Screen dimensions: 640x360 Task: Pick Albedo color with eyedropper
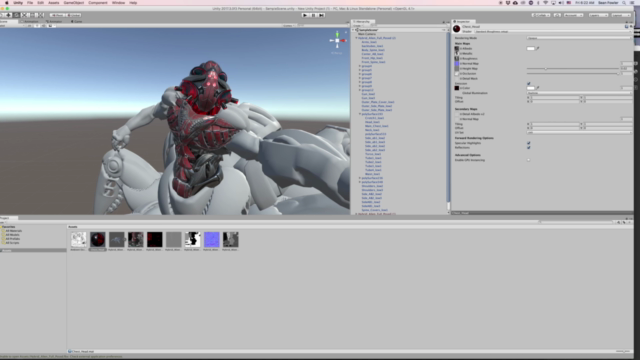click(x=538, y=49)
